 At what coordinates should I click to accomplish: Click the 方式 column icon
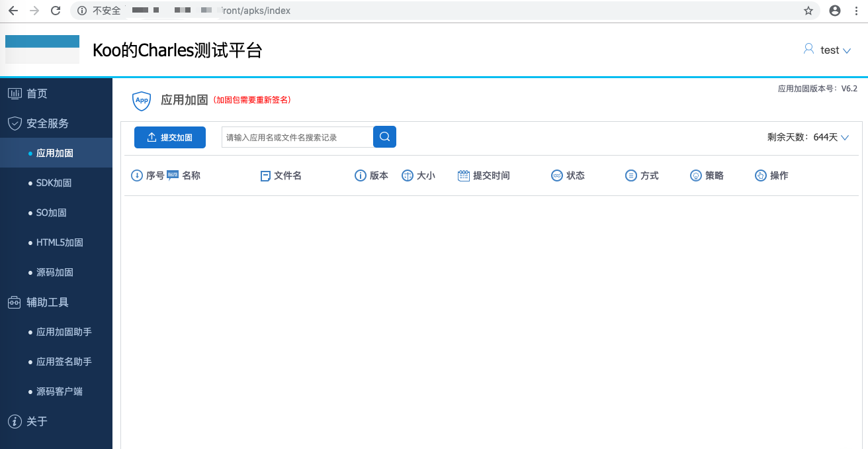(631, 175)
